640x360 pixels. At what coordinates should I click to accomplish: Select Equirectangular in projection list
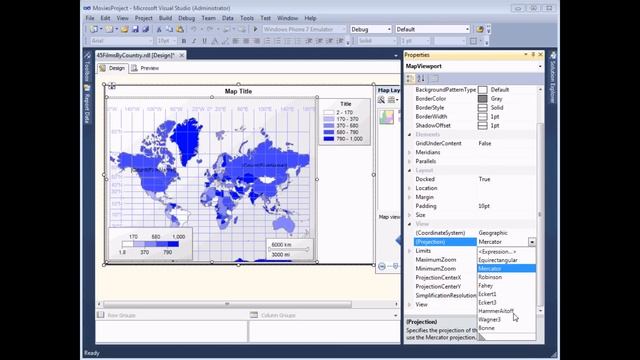tap(506, 260)
